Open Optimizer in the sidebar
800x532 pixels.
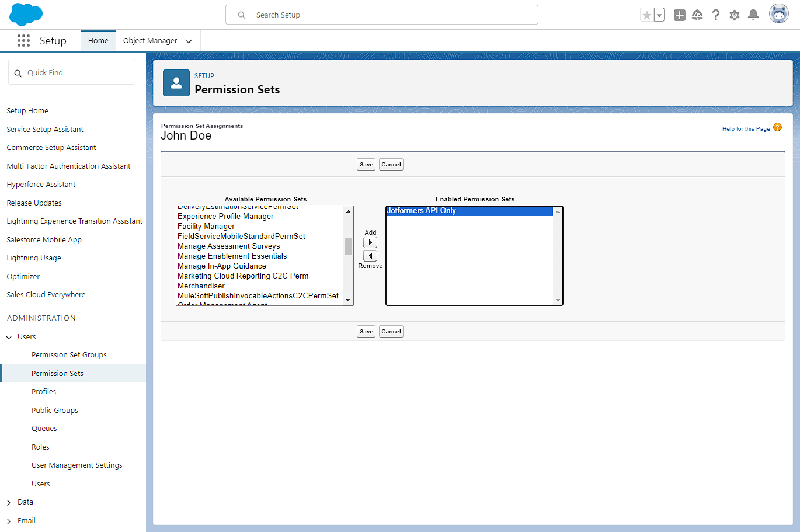click(x=23, y=277)
